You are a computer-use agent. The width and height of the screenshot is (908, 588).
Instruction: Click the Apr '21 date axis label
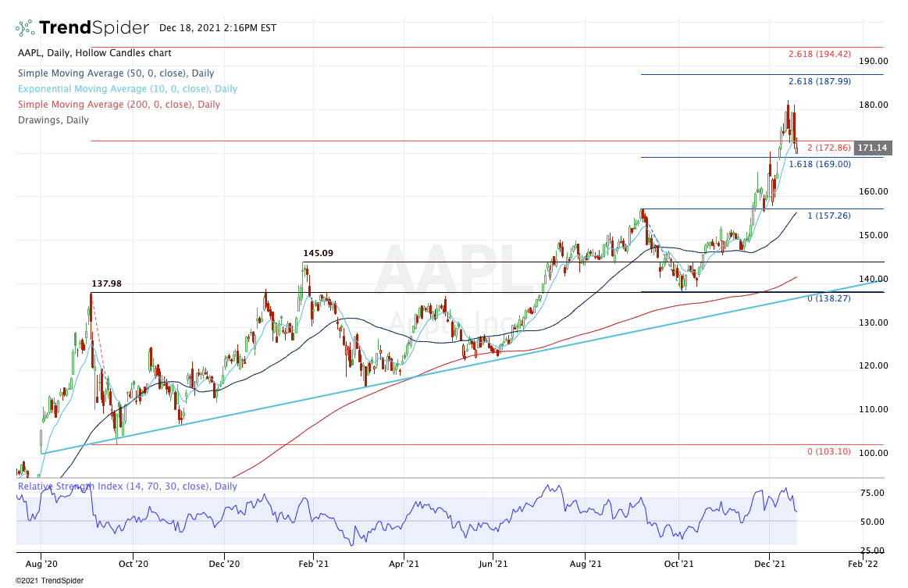404,565
